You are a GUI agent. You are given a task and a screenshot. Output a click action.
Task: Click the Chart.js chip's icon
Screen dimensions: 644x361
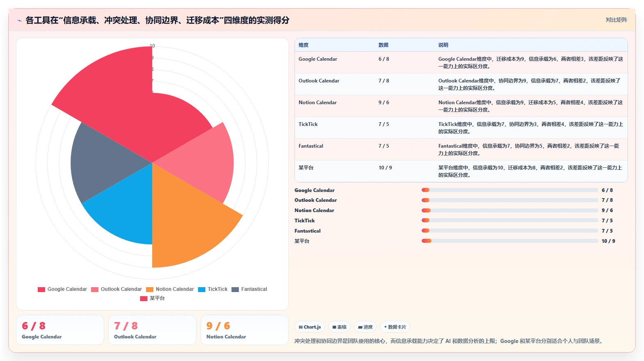[301, 327]
